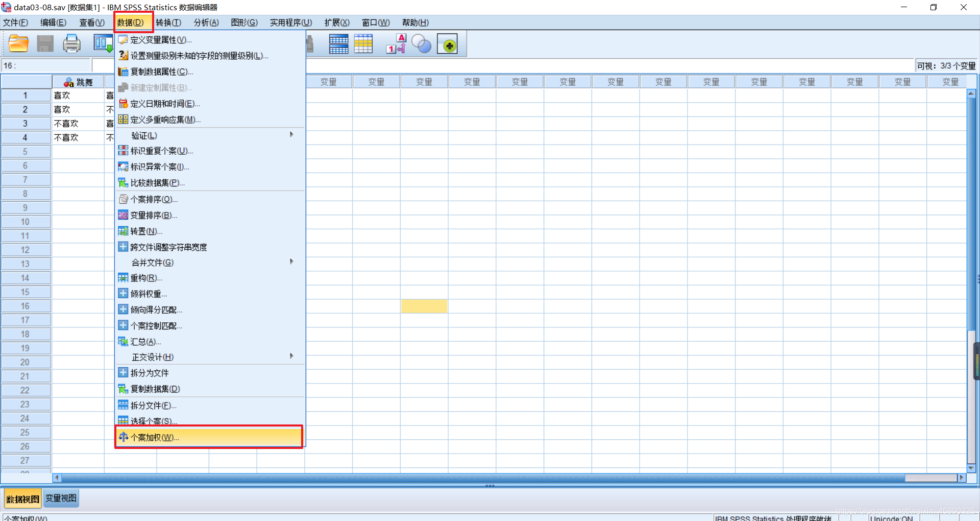
Task: Open the 帮助(H) menu
Action: click(415, 22)
